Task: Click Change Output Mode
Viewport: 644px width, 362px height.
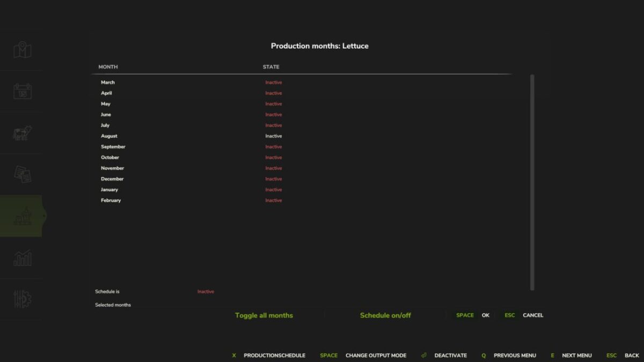Action: [x=377, y=355]
